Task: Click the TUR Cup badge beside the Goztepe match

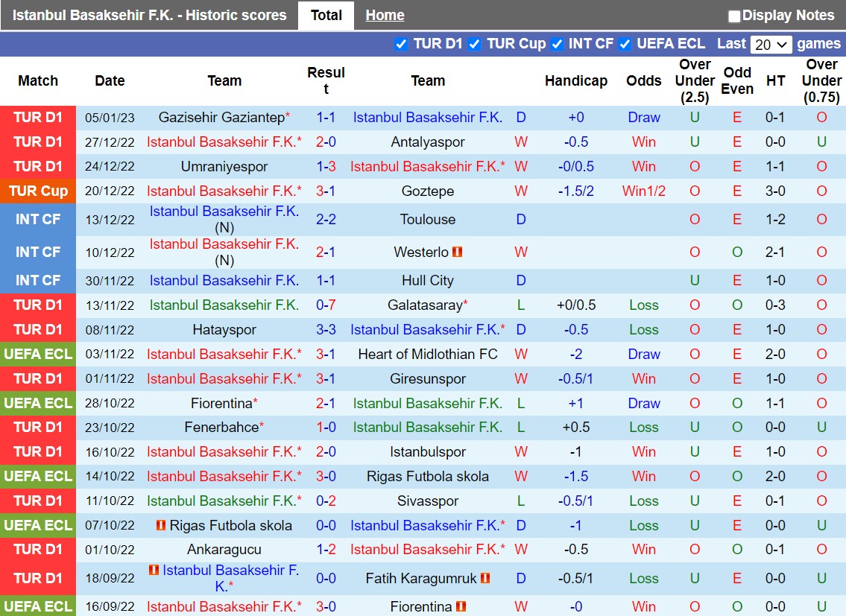Action: (38, 191)
